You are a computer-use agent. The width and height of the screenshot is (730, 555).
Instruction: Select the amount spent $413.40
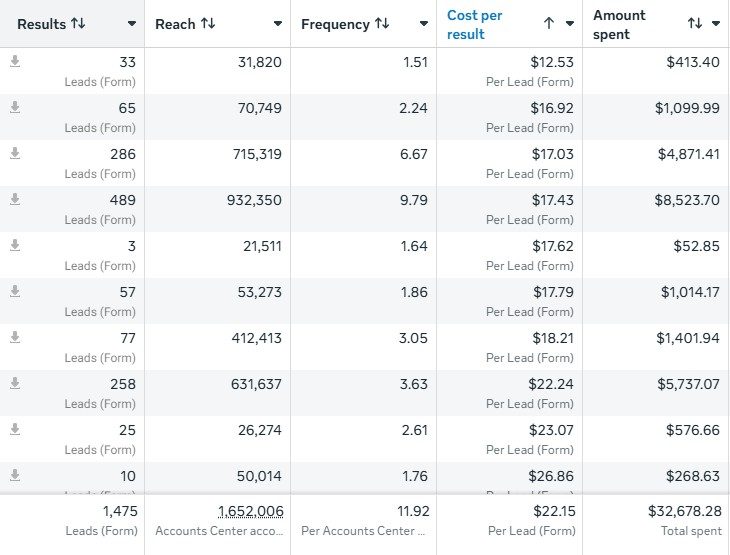pos(693,62)
